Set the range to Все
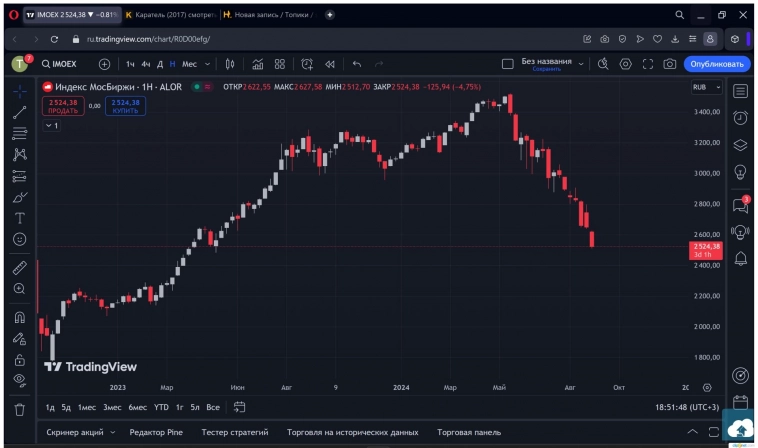 pyautogui.click(x=213, y=407)
